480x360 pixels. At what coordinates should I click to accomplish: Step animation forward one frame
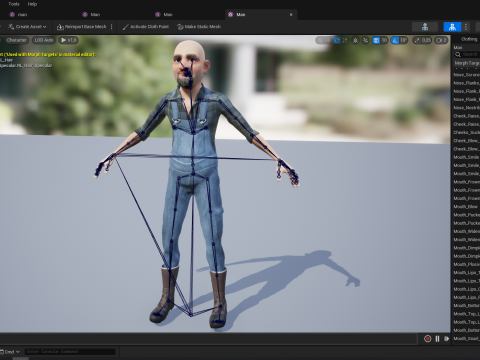point(446,339)
